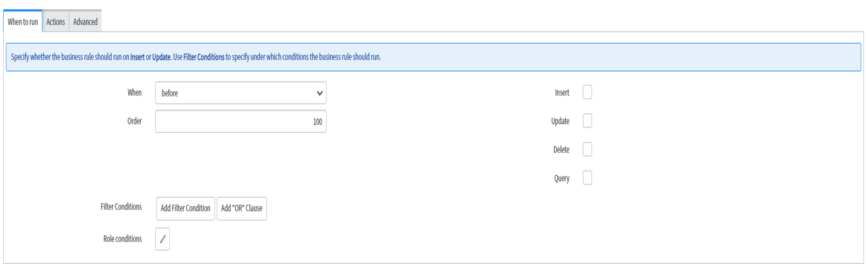The width and height of the screenshot is (868, 264).
Task: Click the Delete label text
Action: coord(561,150)
